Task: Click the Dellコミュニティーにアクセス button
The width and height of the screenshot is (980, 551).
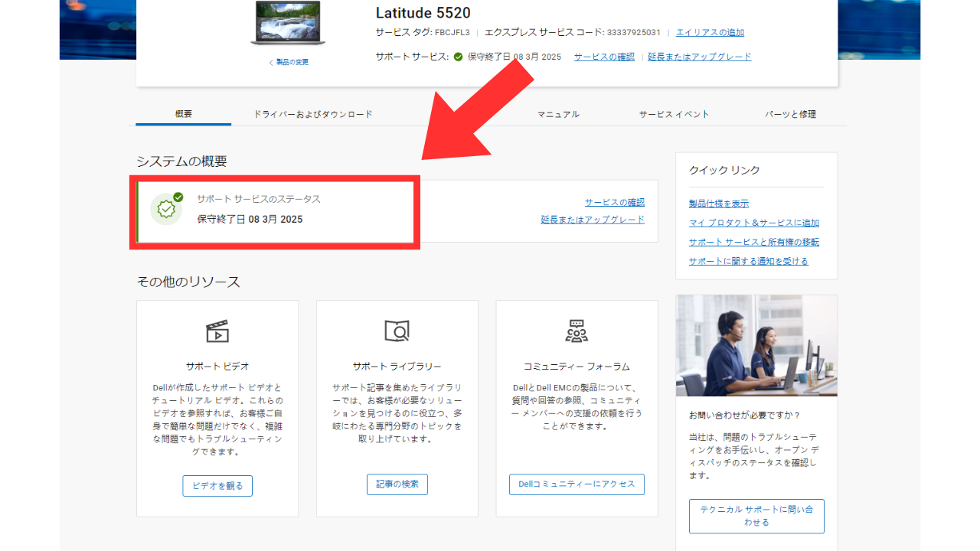Action: (577, 484)
